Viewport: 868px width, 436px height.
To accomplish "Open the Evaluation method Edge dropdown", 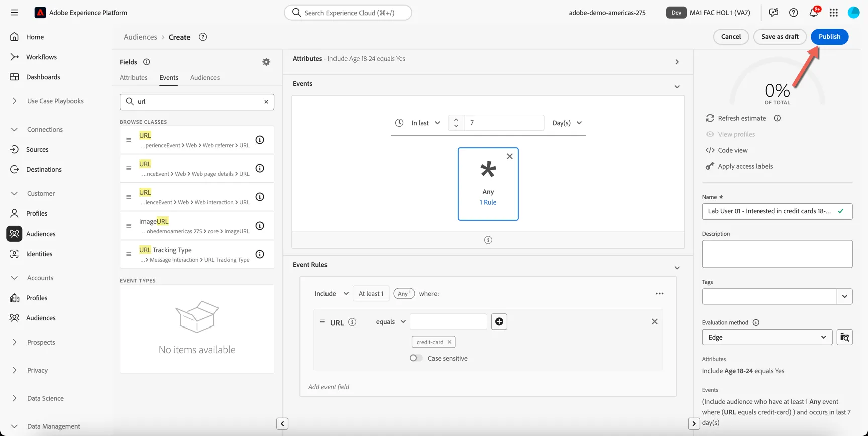I will [x=767, y=337].
